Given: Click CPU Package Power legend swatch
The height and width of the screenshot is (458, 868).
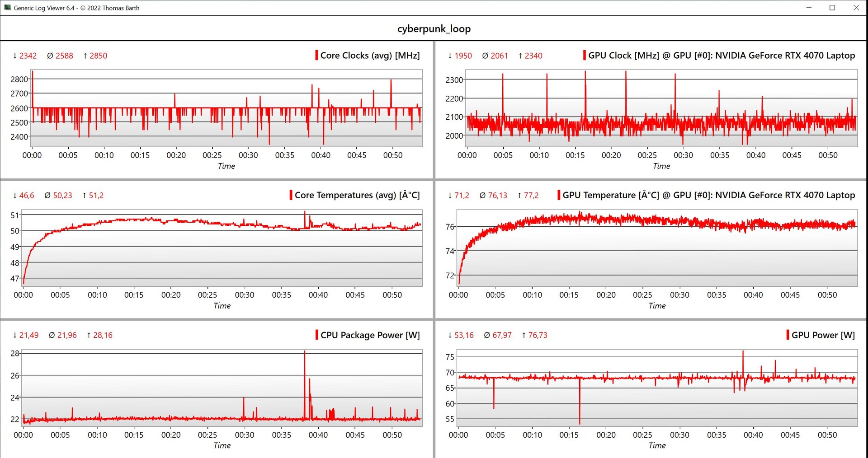Looking at the screenshot, I should click(x=316, y=335).
